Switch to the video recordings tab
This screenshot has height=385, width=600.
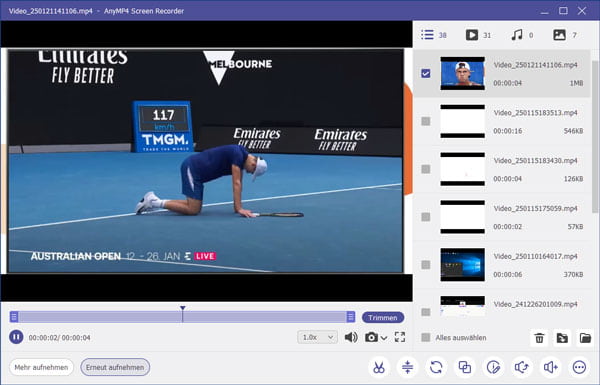(478, 35)
